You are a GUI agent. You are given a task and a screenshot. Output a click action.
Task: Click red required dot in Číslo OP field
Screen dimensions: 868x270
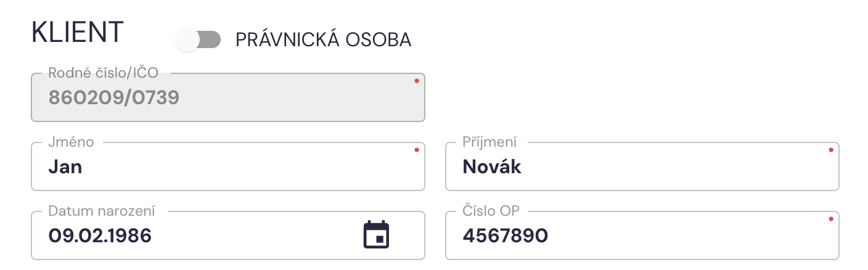(831, 219)
